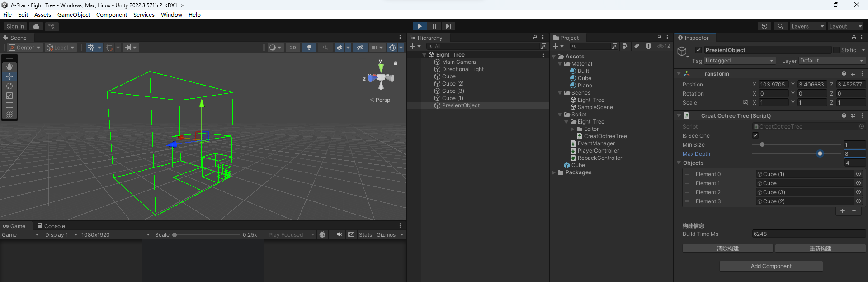Open the GameObject menu
The width and height of the screenshot is (868, 282).
74,15
